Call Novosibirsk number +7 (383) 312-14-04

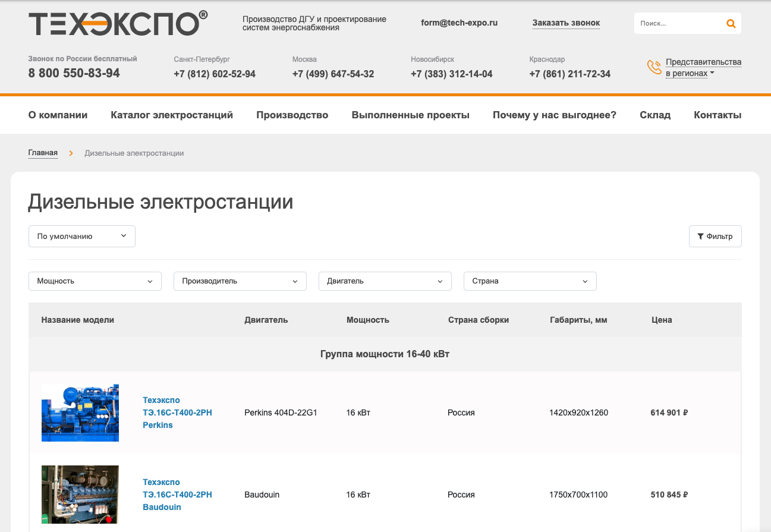click(x=452, y=74)
